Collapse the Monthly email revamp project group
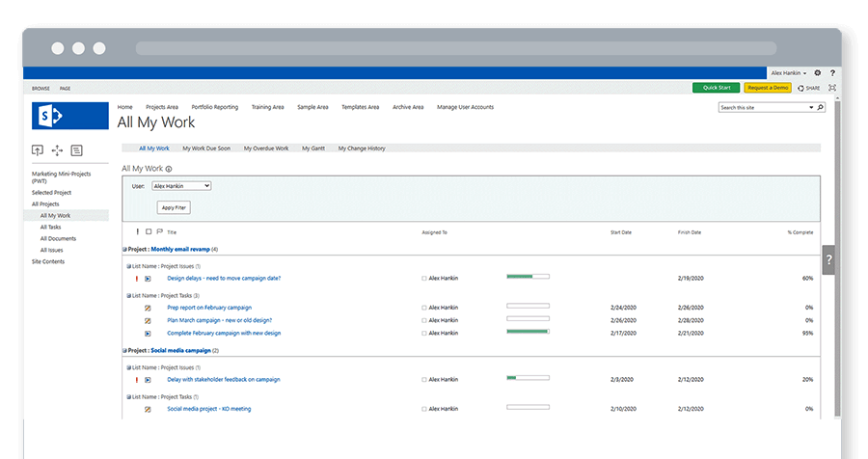The width and height of the screenshot is (868, 459). tap(124, 250)
